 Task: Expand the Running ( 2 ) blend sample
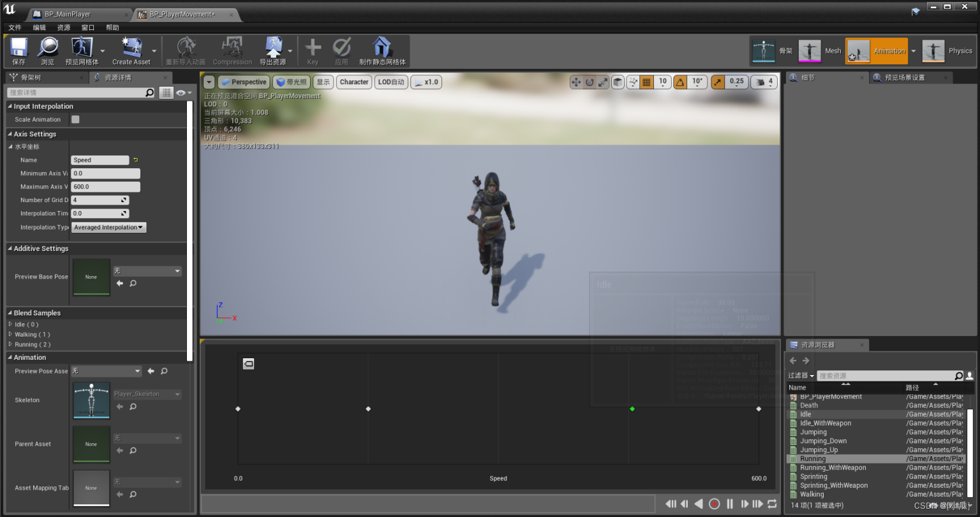pos(10,344)
